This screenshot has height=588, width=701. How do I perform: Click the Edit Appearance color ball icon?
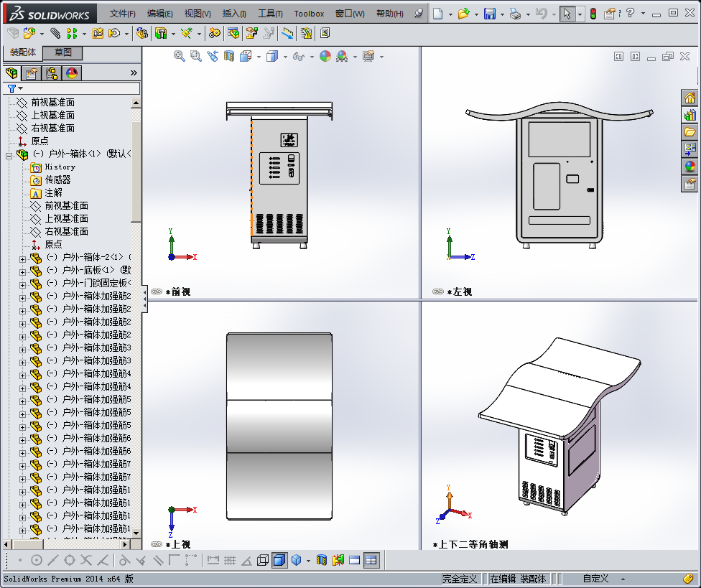point(325,56)
